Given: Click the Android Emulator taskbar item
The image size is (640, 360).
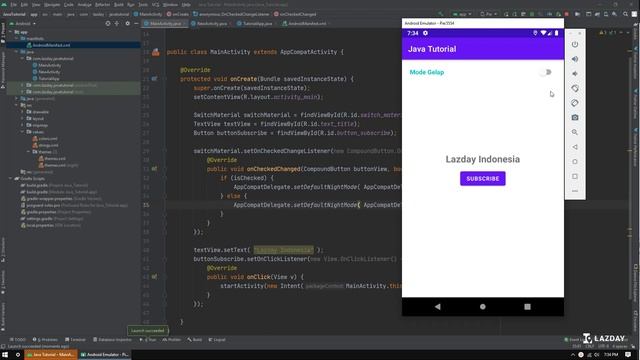Looking at the screenshot, I should pos(104,355).
